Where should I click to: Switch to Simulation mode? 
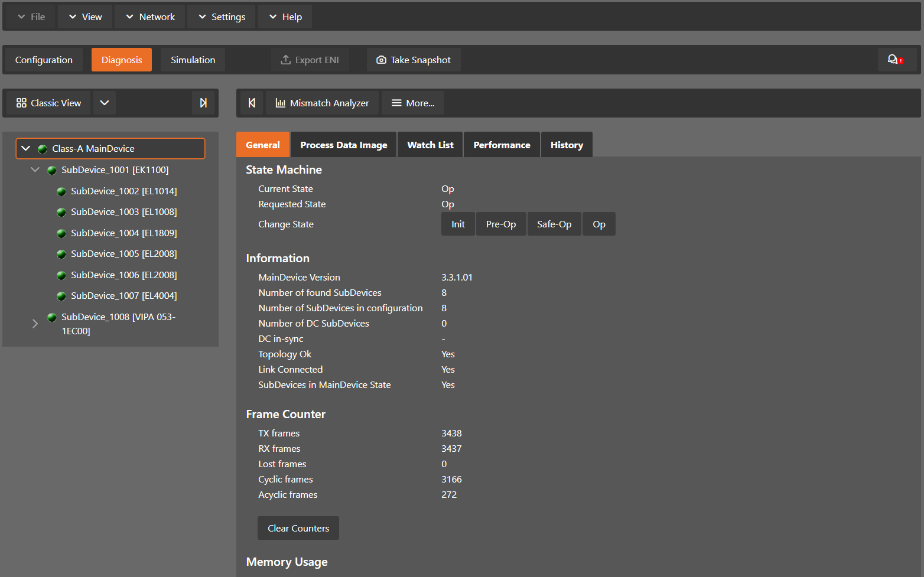click(x=193, y=60)
